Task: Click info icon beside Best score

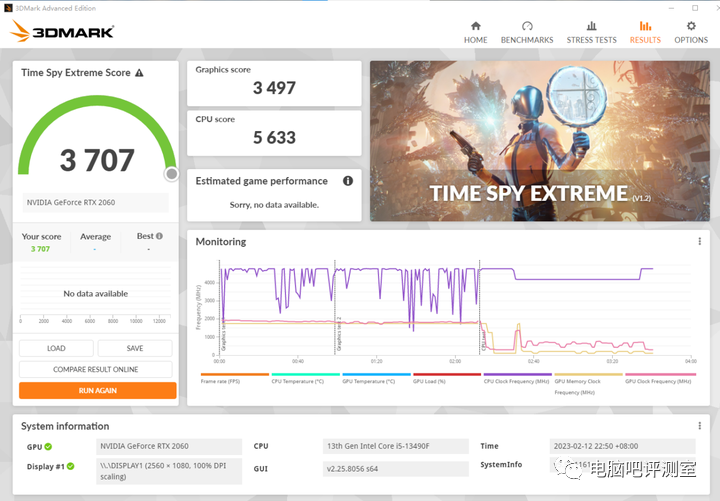Action: click(159, 236)
